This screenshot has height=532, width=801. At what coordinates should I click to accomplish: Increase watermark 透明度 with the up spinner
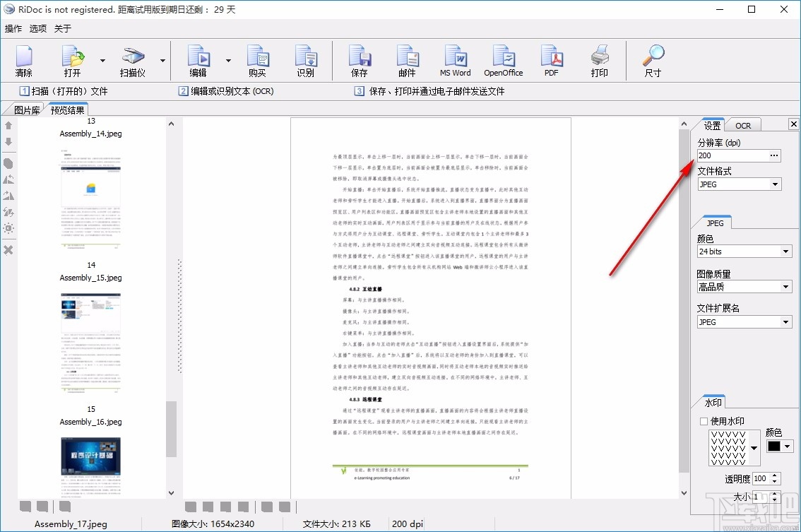coord(775,475)
